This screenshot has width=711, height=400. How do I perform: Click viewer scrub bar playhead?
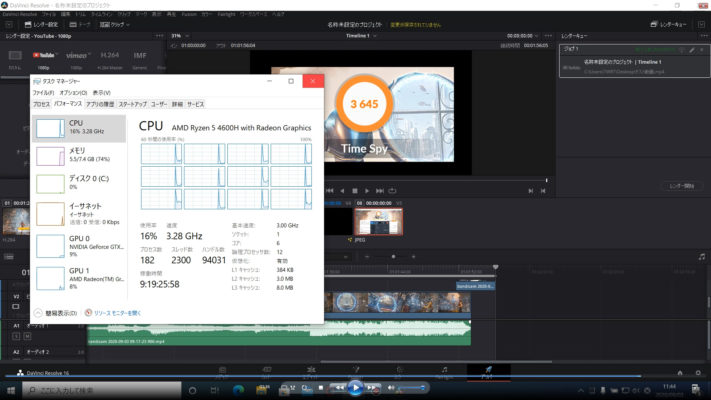pos(546,180)
